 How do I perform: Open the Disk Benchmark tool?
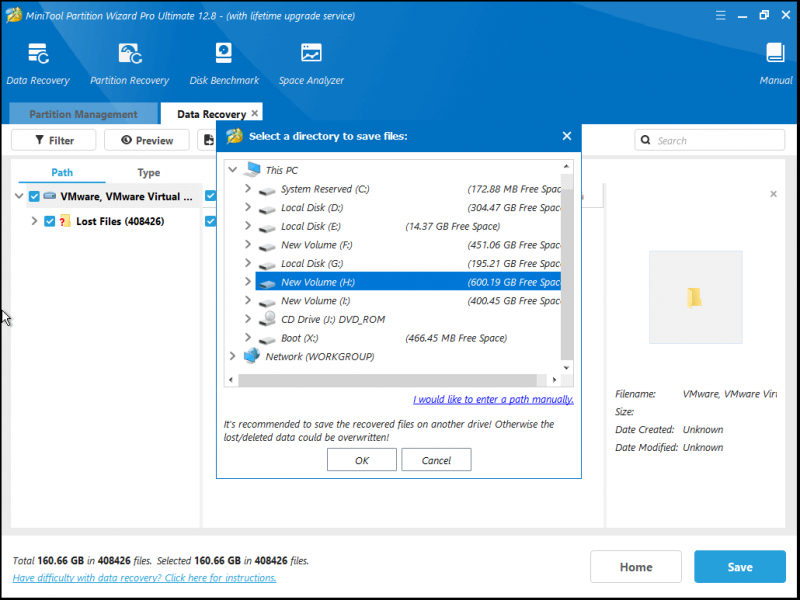point(223,54)
